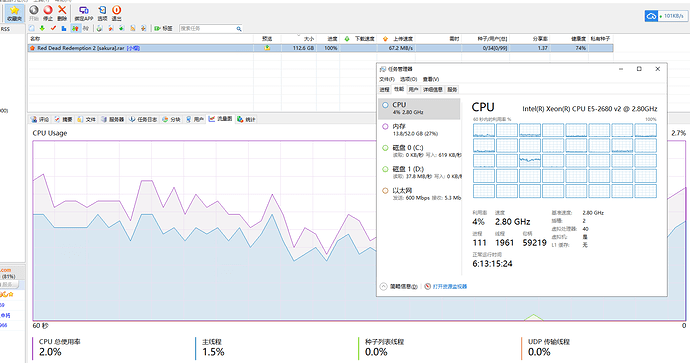Select 磁盘 1 (D:) in the performance list

(419, 172)
